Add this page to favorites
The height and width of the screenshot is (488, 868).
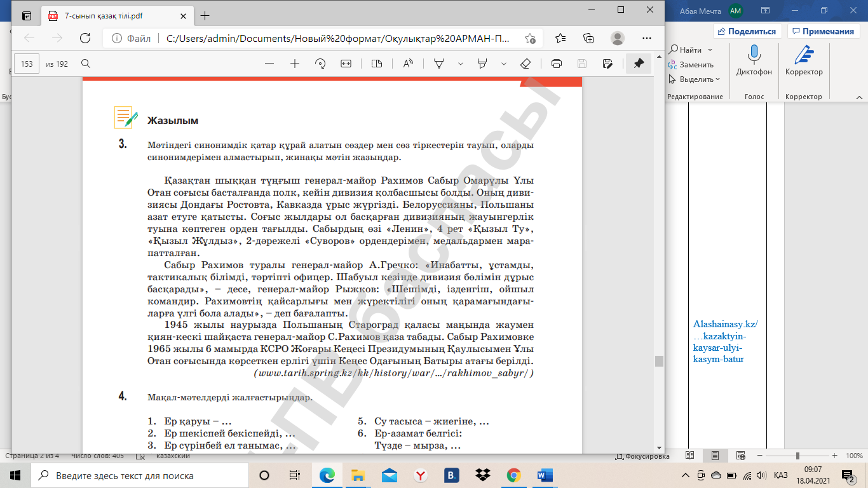[x=530, y=38]
